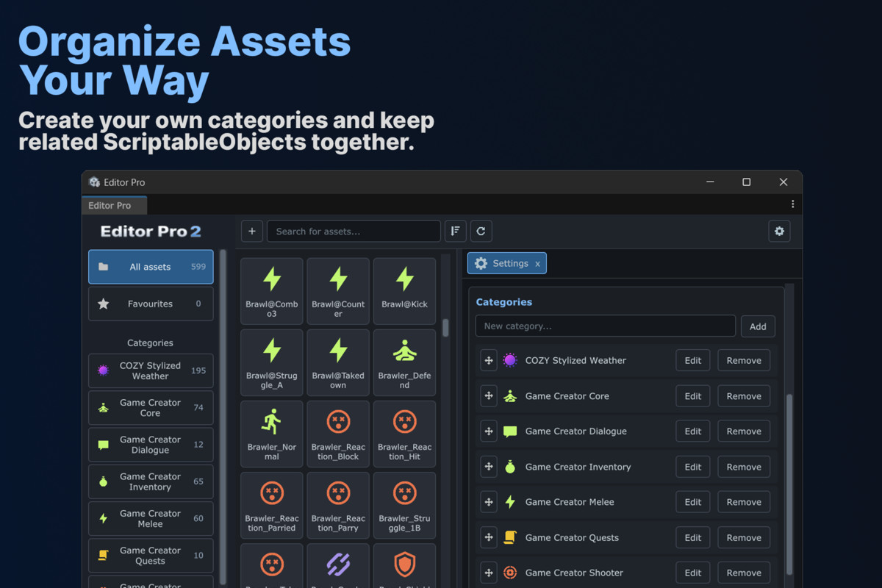The height and width of the screenshot is (588, 882).
Task: Select the Brawl@Kick asset tile
Action: click(405, 291)
